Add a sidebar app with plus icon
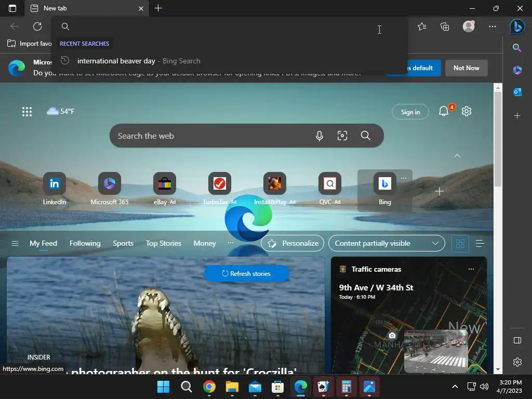The height and width of the screenshot is (399, 532). coord(517,116)
